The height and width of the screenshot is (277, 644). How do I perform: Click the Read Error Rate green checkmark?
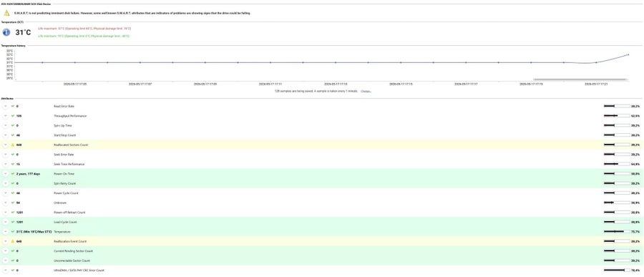click(13, 106)
